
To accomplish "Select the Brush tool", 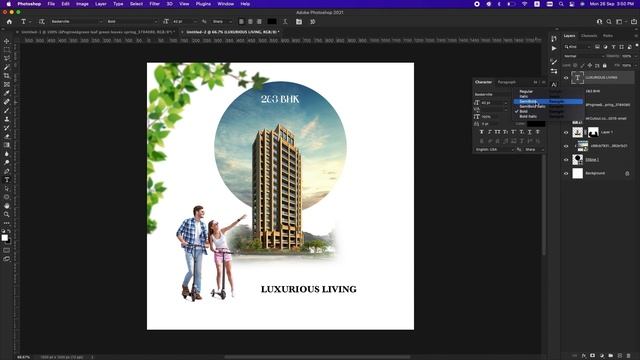I will (7, 110).
